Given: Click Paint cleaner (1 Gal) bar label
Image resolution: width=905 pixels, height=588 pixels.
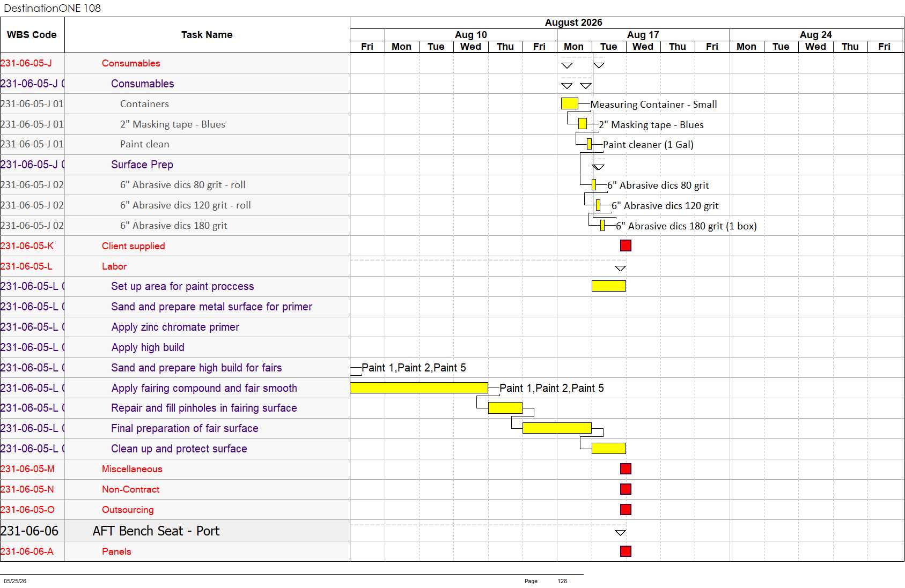Looking at the screenshot, I should point(648,145).
